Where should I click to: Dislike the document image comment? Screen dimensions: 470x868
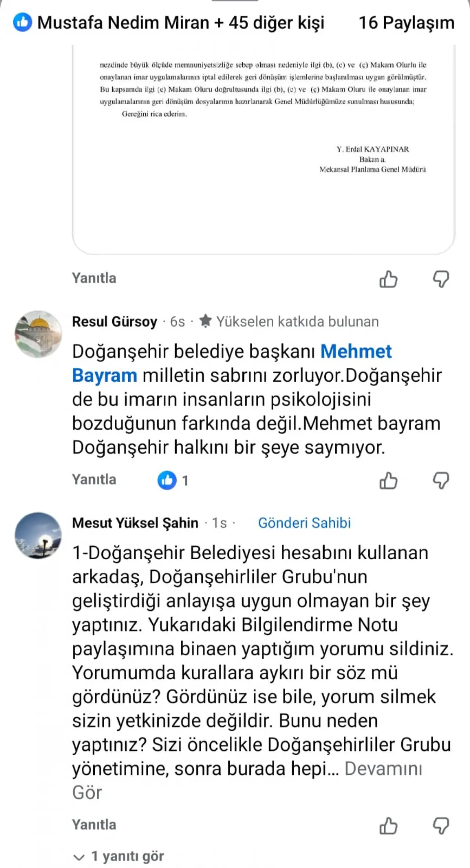tap(441, 279)
